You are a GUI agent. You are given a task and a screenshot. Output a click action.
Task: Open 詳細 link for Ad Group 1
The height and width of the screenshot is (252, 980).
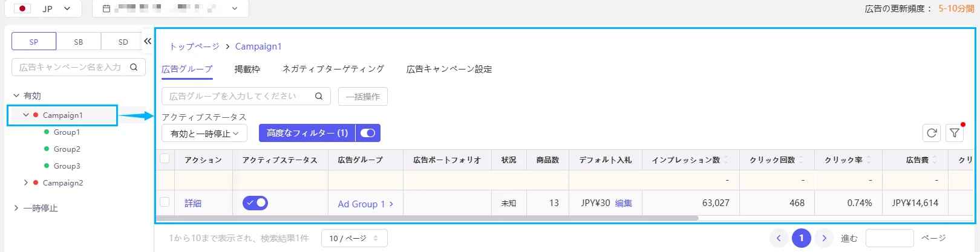(193, 203)
